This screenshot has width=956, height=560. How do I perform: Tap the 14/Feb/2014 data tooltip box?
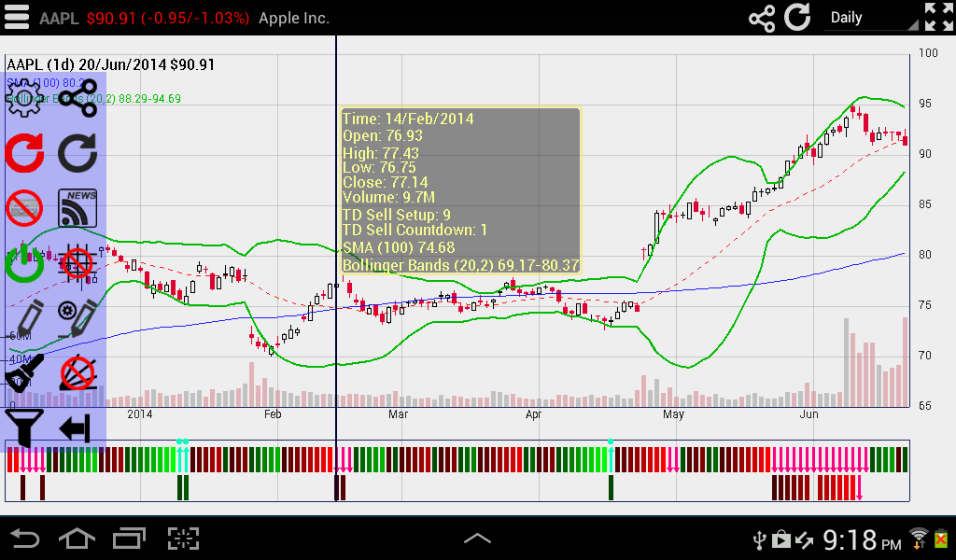(460, 190)
